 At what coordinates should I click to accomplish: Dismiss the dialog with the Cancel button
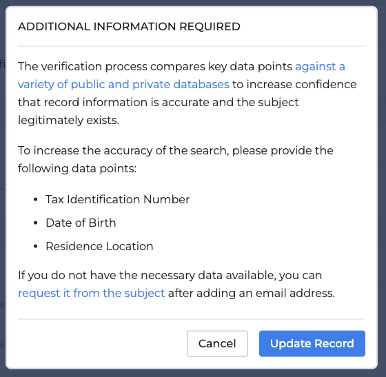click(217, 343)
